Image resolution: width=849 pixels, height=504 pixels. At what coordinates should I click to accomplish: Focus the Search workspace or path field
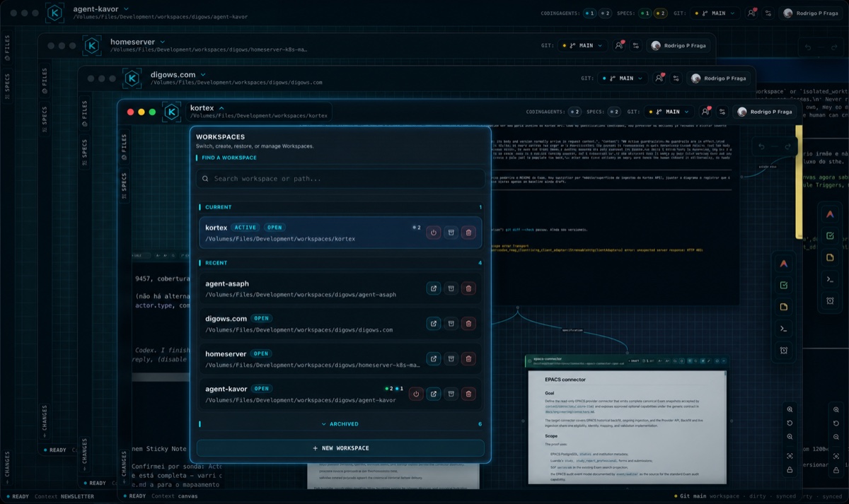pyautogui.click(x=340, y=179)
